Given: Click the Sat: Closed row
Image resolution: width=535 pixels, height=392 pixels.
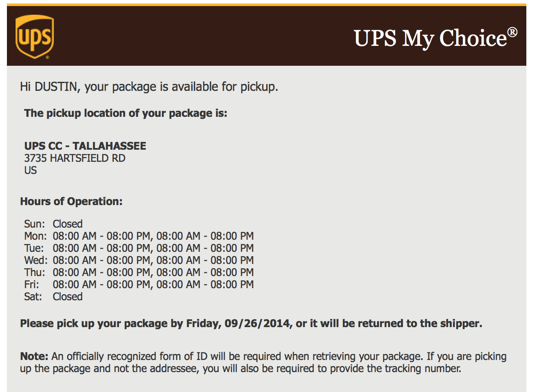Looking at the screenshot, I should (x=53, y=297).
